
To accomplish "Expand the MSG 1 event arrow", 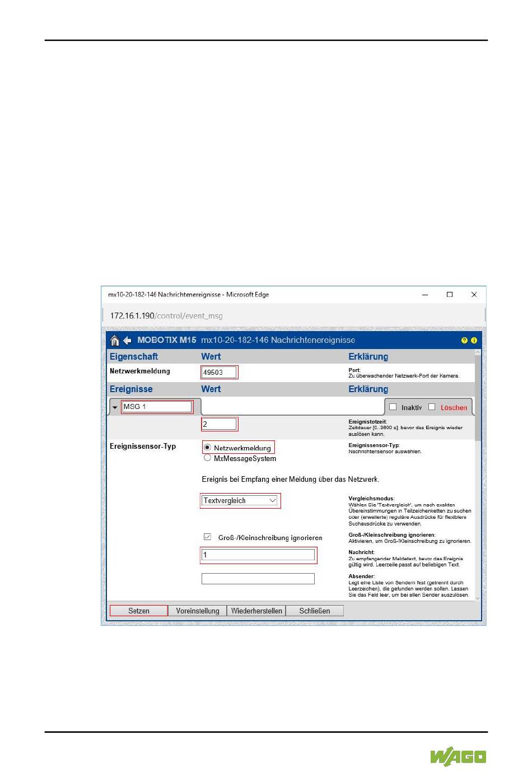I will click(x=115, y=407).
